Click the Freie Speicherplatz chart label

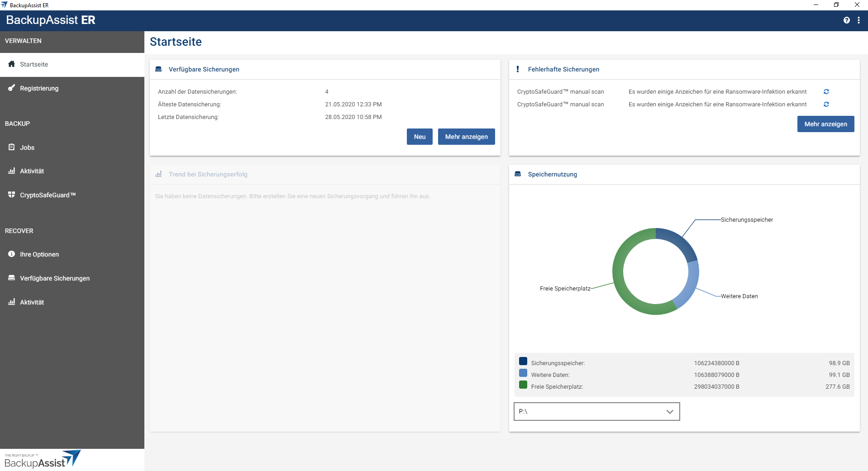point(565,288)
